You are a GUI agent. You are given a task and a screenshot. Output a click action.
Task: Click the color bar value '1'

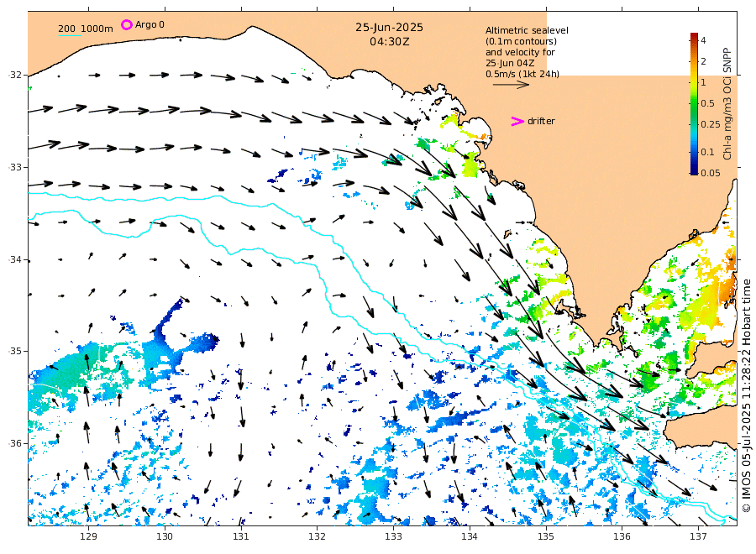703,82
